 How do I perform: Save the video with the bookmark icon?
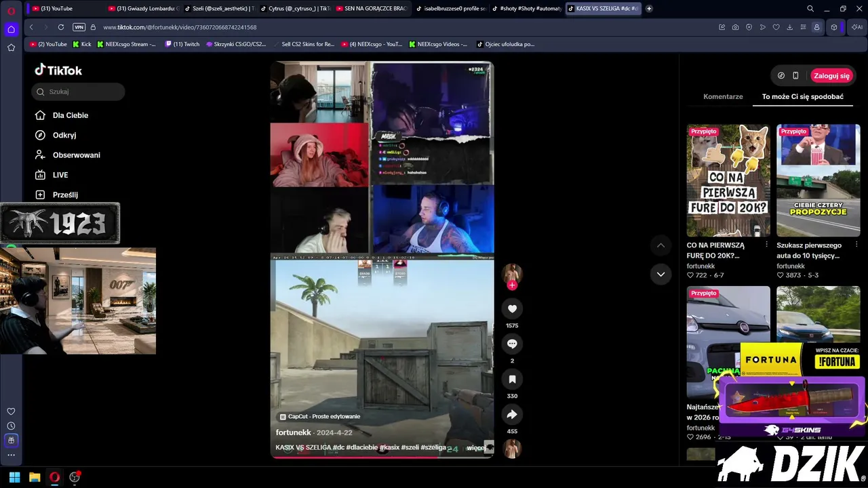tap(512, 380)
